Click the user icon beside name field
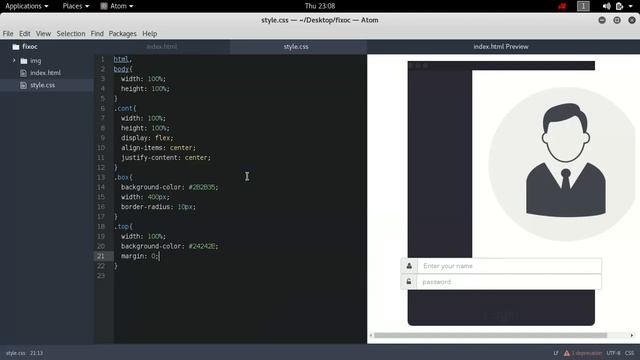 tap(409, 266)
